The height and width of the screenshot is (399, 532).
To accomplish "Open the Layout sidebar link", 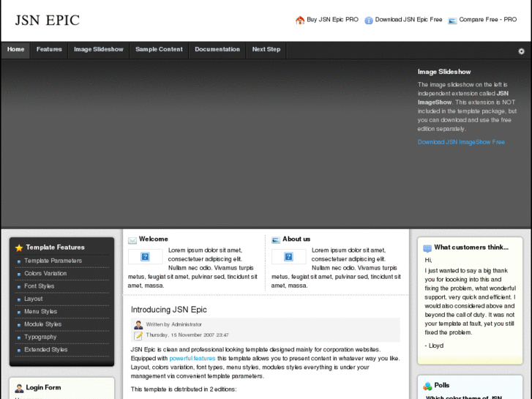I will pos(33,299).
